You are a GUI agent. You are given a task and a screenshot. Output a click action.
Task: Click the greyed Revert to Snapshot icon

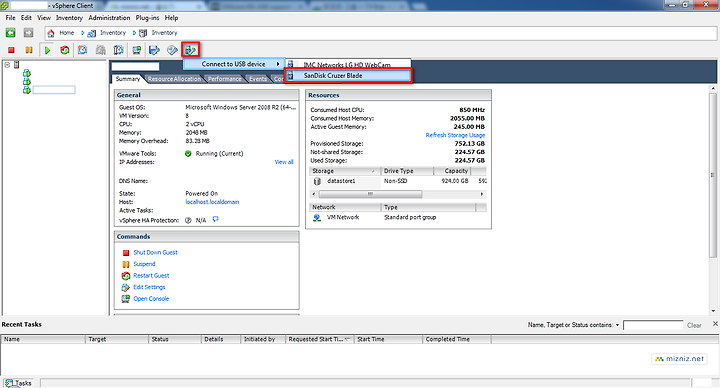pos(101,50)
